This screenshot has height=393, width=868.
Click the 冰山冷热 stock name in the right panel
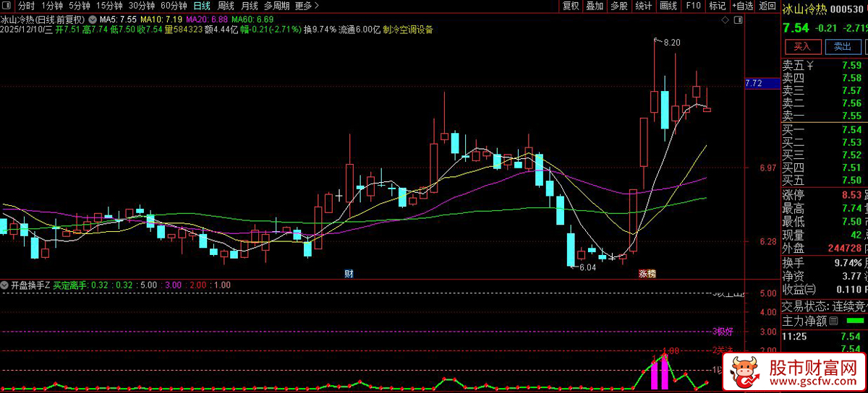click(804, 9)
